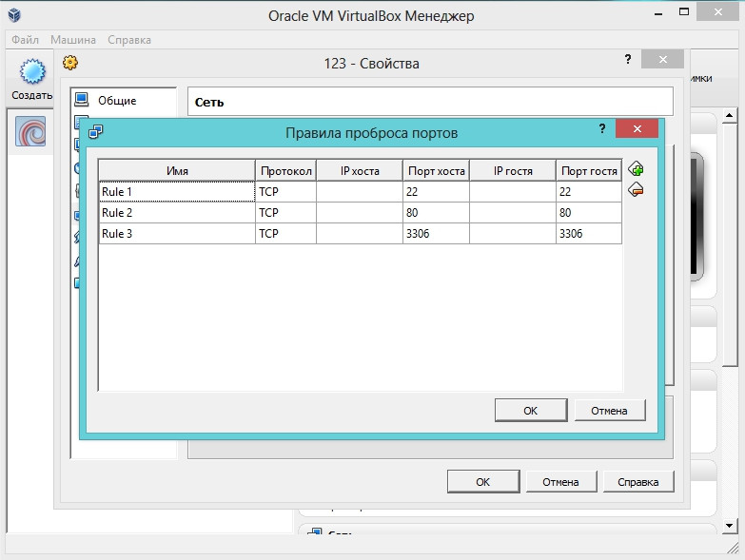Sort by the Имя column header
Viewport: 745px width, 560px height.
(x=177, y=170)
